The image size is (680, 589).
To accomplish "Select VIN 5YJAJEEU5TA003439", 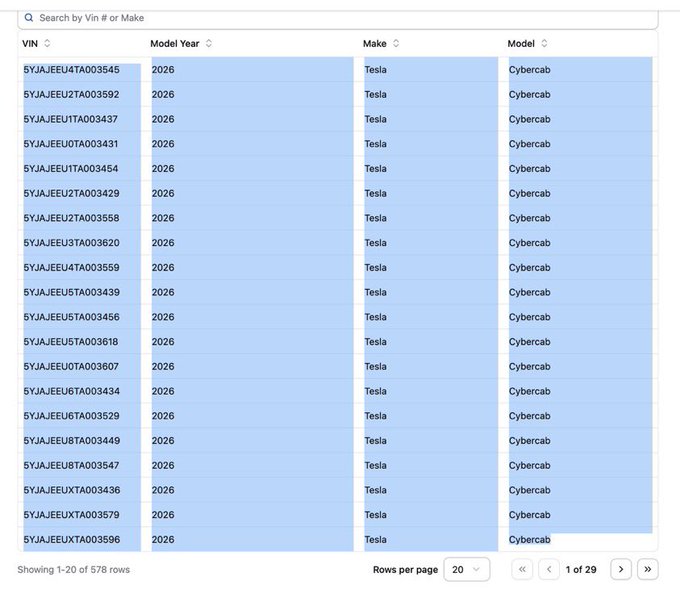I will pyautogui.click(x=72, y=292).
